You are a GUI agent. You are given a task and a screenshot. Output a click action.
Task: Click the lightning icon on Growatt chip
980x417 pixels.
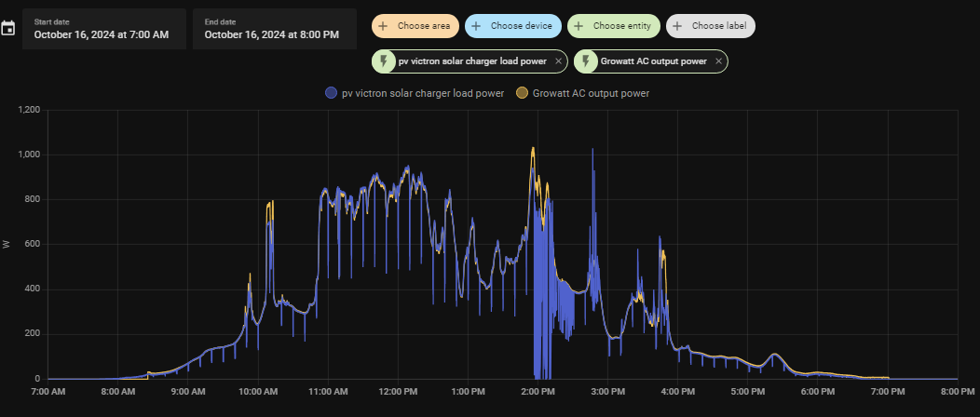click(x=586, y=61)
